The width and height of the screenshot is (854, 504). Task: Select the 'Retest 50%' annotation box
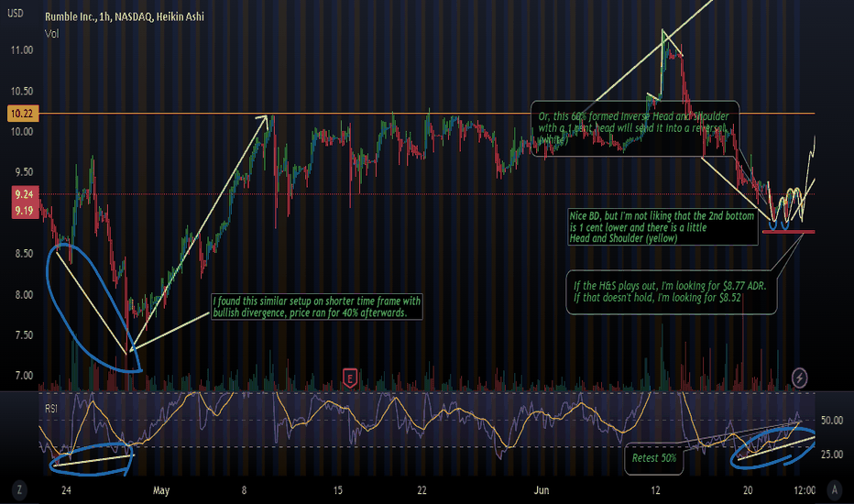(x=653, y=458)
